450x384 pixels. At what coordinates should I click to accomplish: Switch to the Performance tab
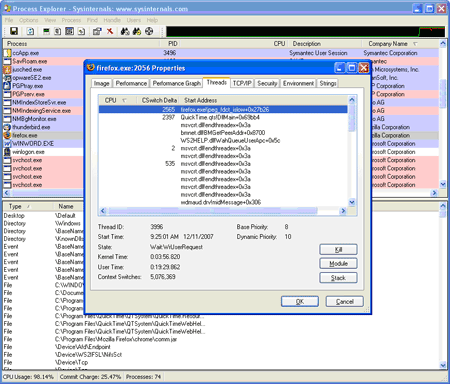pos(131,83)
